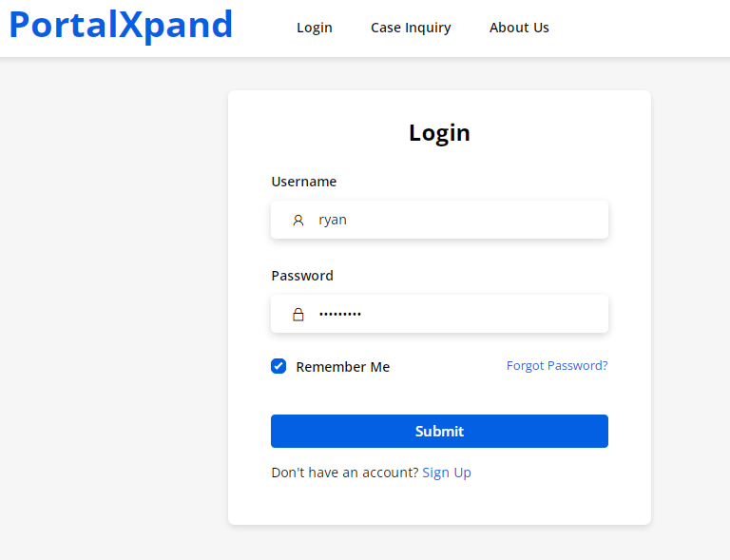Click the Login heading in the card
Viewport: 730px width, 560px height.
pyautogui.click(x=439, y=133)
